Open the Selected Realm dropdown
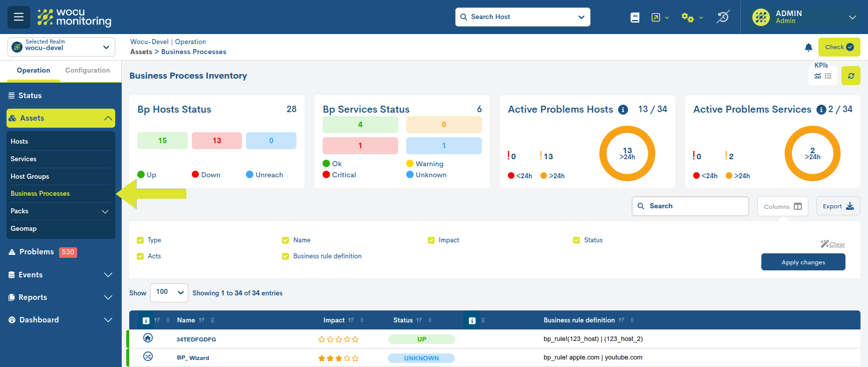Image resolution: width=868 pixels, height=367 pixels. tap(61, 47)
